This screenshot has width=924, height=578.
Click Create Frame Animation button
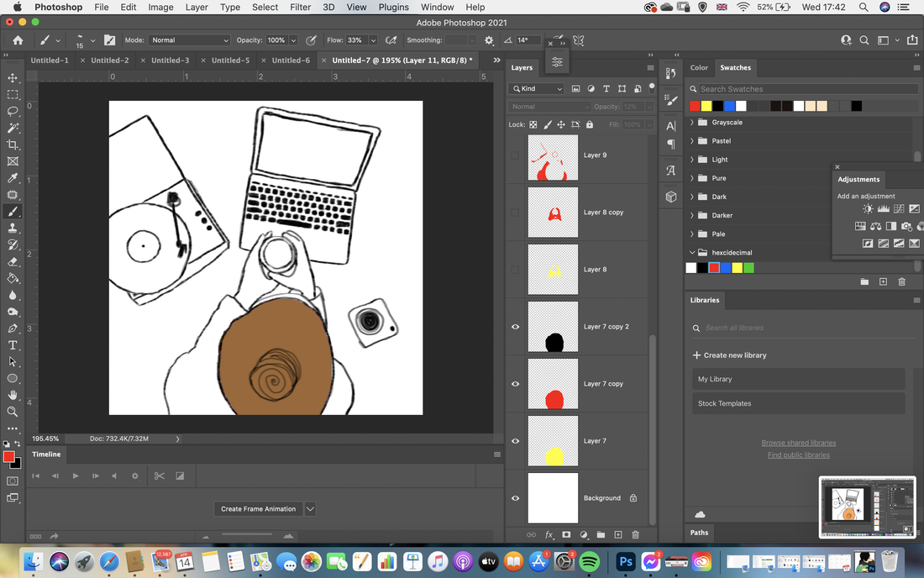click(258, 509)
